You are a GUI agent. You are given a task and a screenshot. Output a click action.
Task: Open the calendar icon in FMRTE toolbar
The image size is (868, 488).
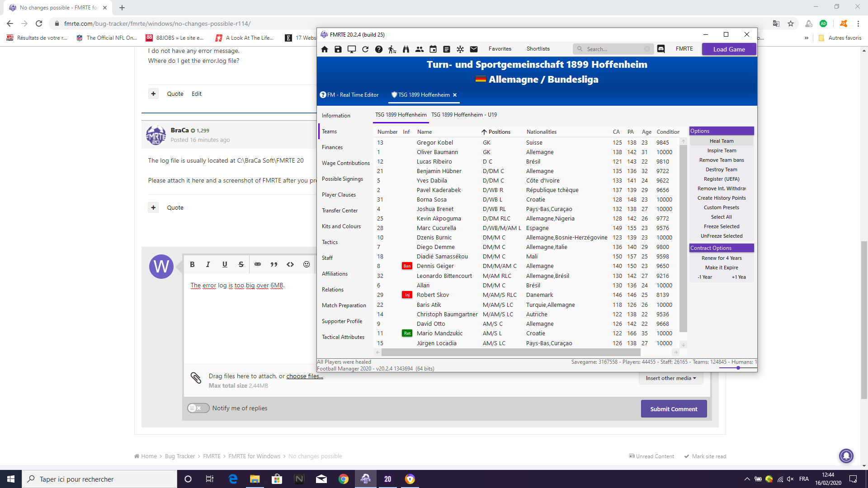pyautogui.click(x=433, y=49)
